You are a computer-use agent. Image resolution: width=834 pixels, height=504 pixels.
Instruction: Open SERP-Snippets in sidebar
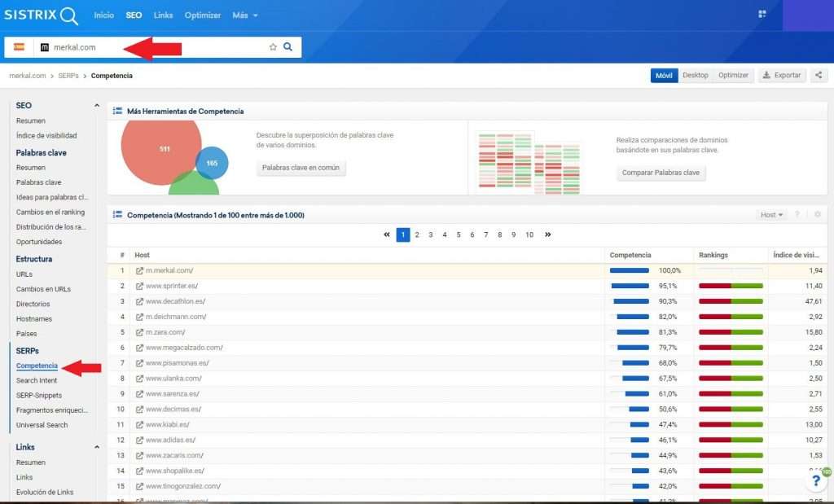39,396
